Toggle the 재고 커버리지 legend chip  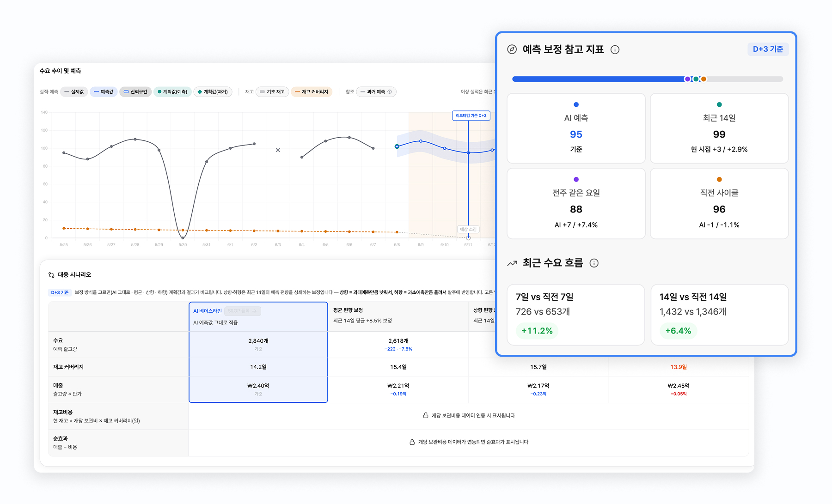click(312, 92)
